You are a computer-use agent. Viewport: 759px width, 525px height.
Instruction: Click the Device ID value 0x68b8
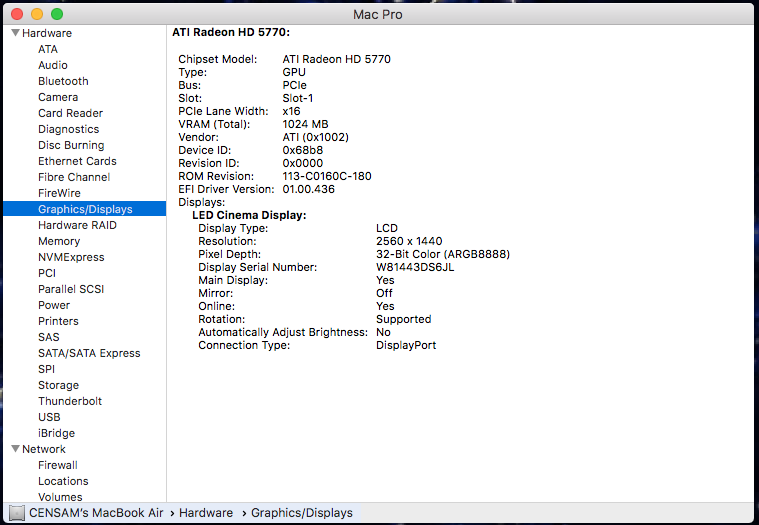click(x=303, y=150)
